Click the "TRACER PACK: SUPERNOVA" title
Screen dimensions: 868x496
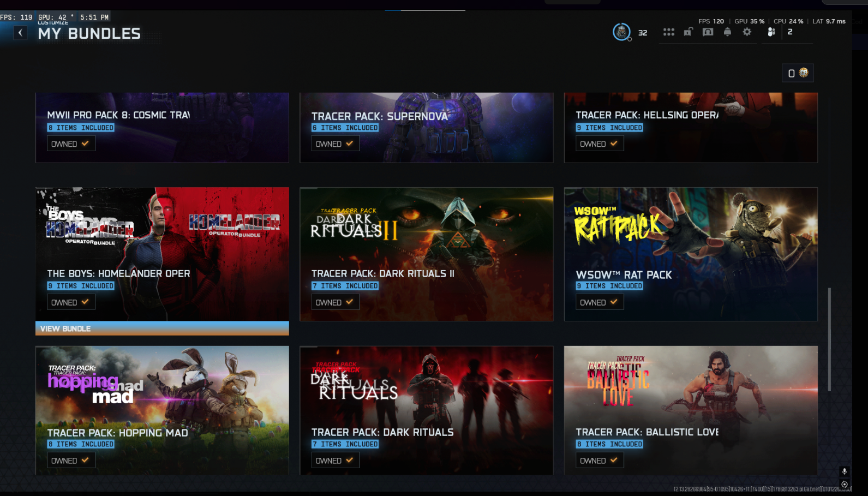tap(380, 116)
